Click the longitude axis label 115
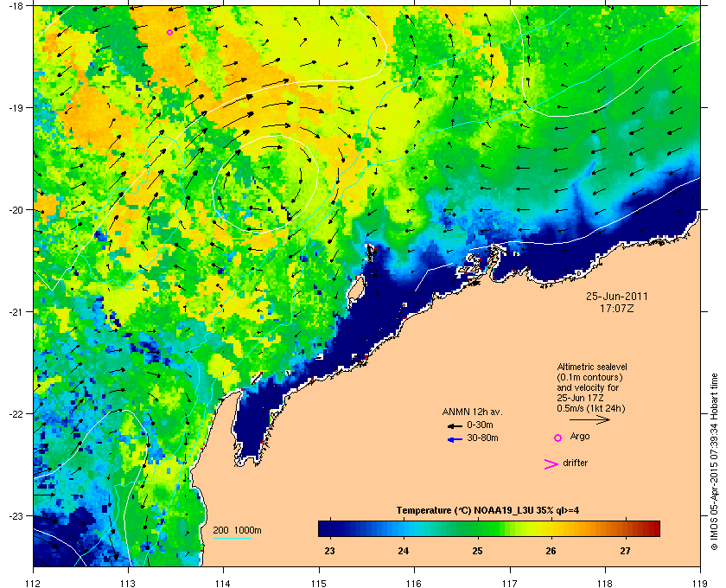This screenshot has height=588, width=726. 319,583
